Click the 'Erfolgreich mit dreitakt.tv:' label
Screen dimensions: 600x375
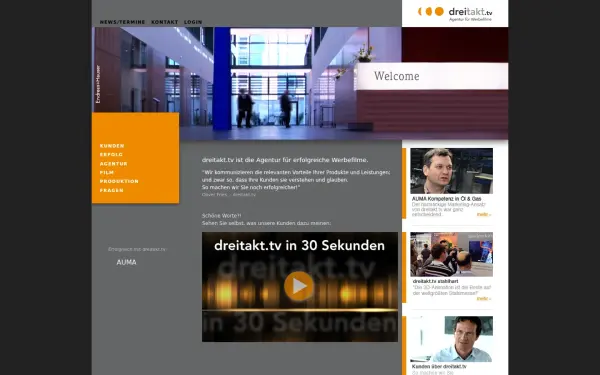(137, 249)
